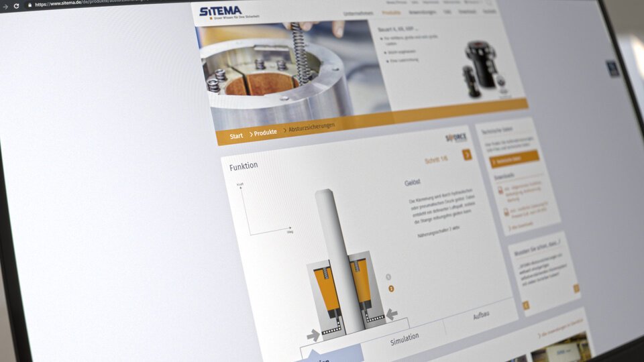Click the padlock icon in the address bar
644x362 pixels.
[x=29, y=5]
